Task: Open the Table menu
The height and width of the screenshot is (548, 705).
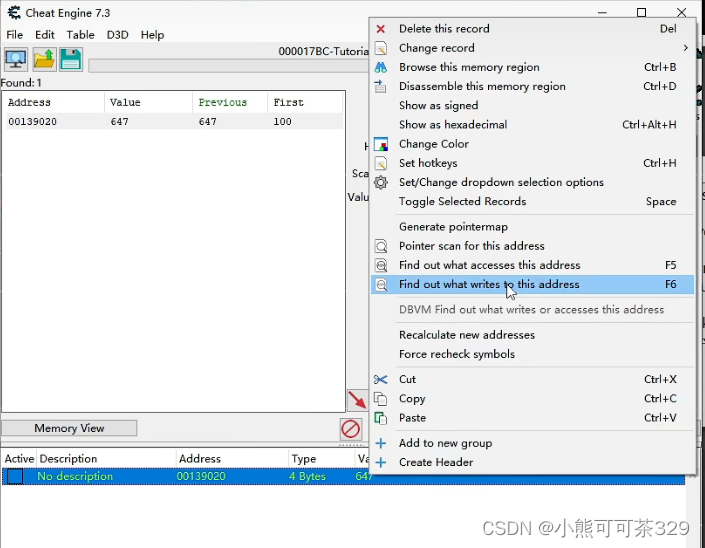Action: 80,35
